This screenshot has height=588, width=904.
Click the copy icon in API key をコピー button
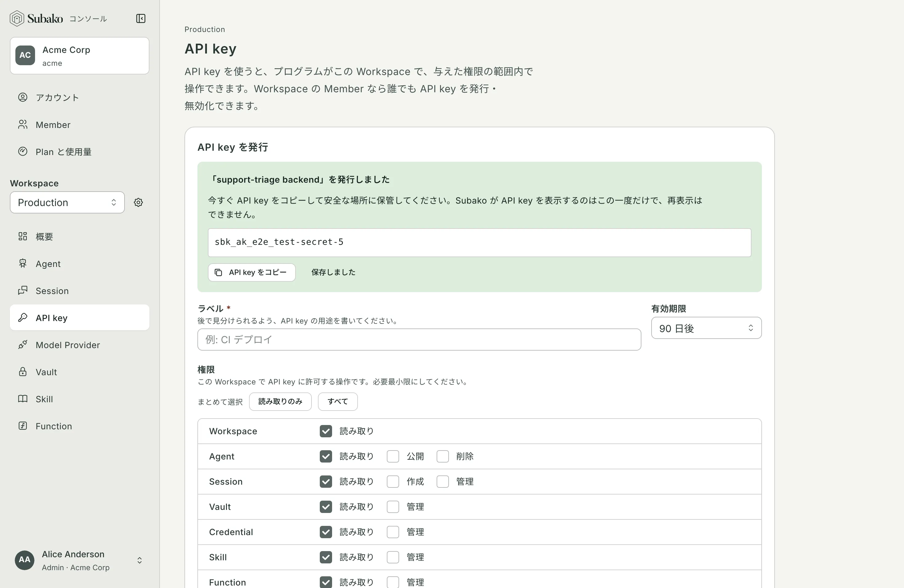218,272
